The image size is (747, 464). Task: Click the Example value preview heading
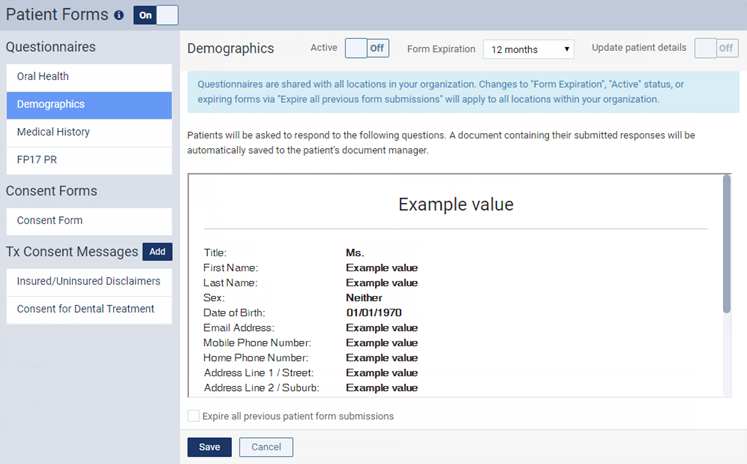456,204
